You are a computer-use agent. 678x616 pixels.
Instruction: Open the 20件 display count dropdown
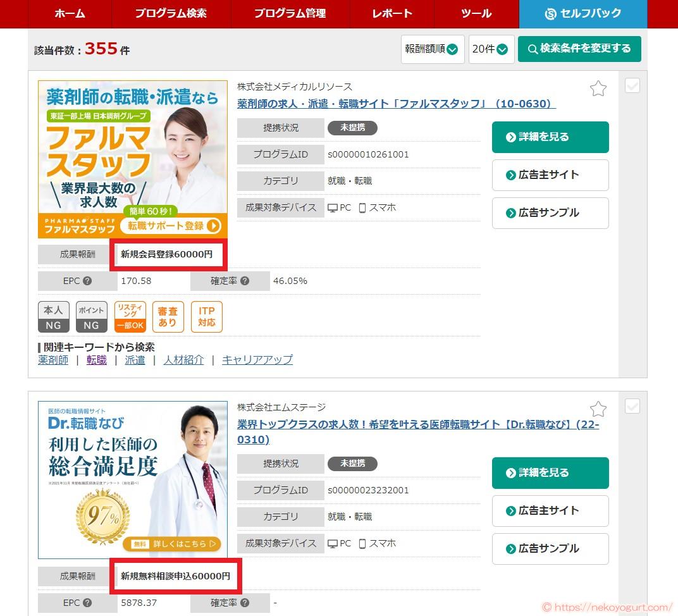(491, 49)
